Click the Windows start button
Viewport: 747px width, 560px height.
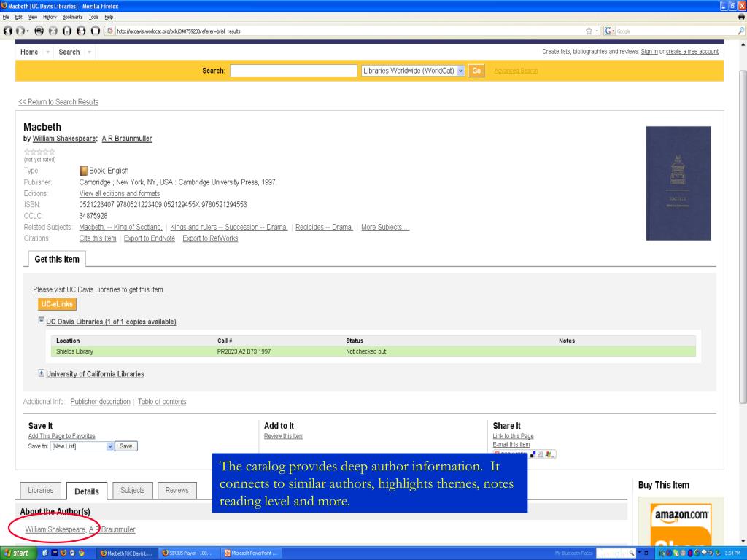tap(17, 553)
